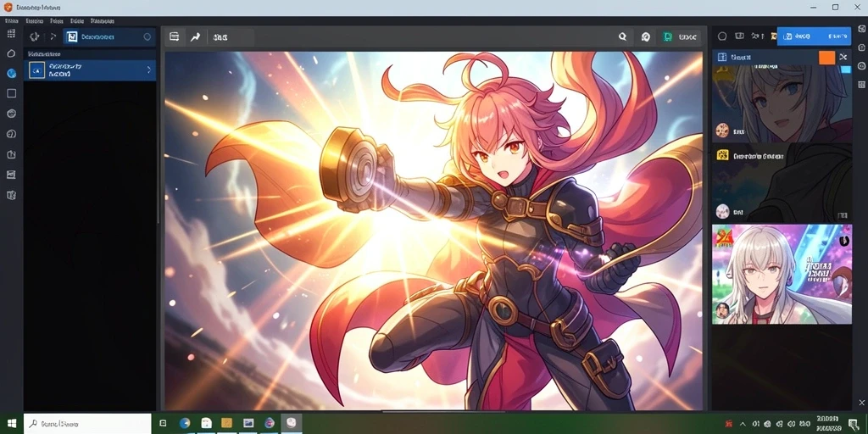Open the last menu bar item

click(103, 21)
